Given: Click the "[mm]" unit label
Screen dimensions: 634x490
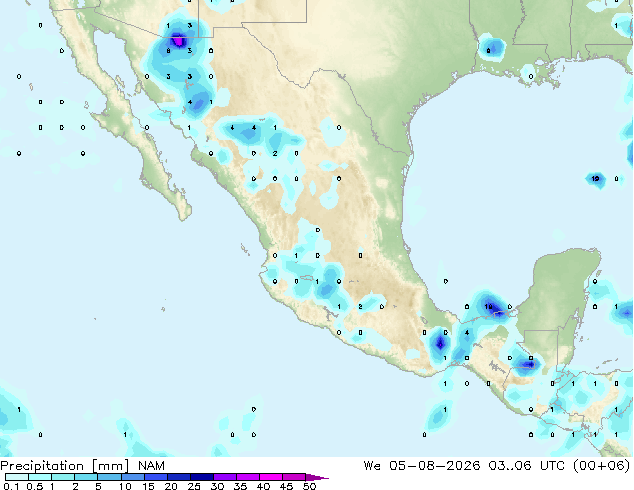Looking at the screenshot, I should 110,466.
